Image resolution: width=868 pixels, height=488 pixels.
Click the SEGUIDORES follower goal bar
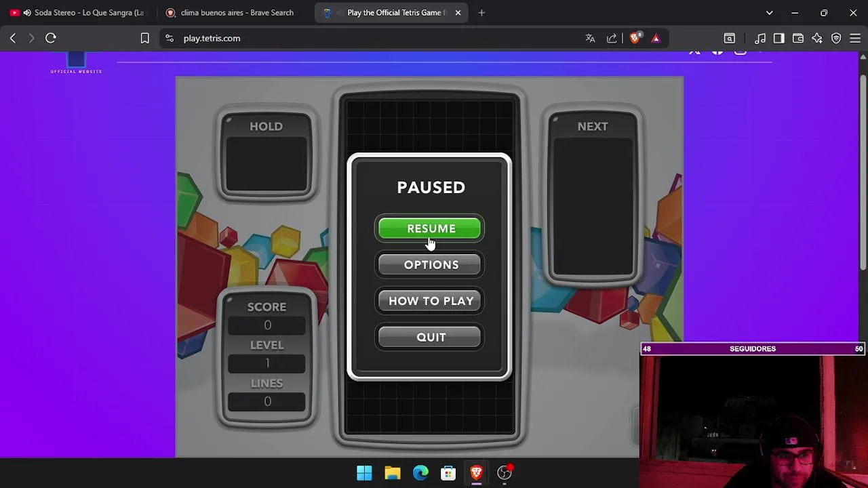pyautogui.click(x=753, y=349)
